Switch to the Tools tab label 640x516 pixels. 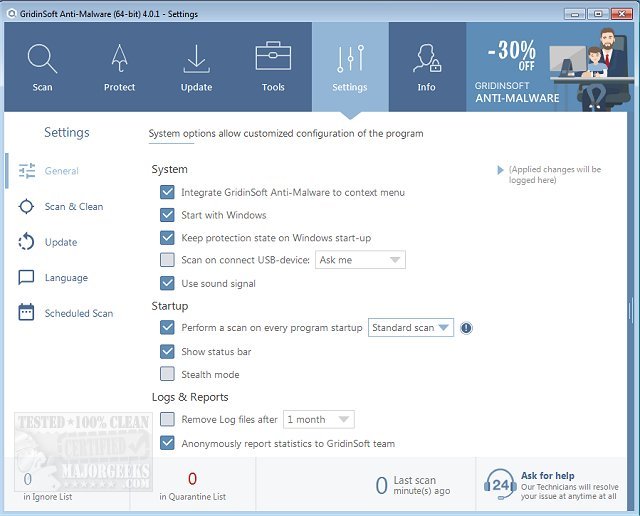click(273, 87)
